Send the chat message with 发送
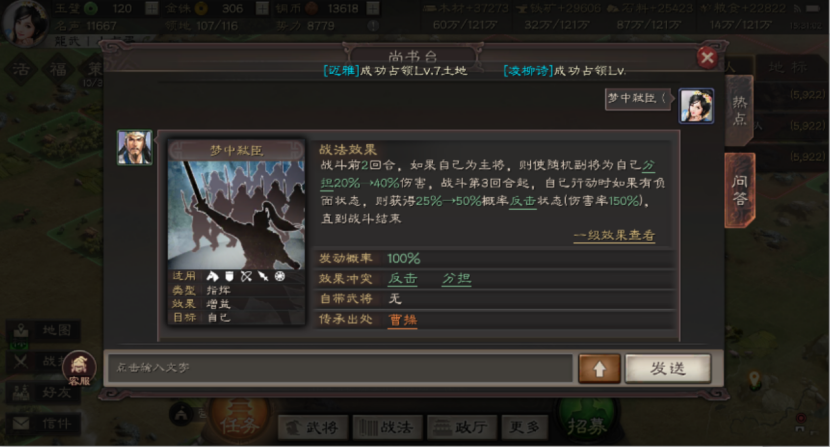The width and height of the screenshot is (831, 447). coord(668,369)
